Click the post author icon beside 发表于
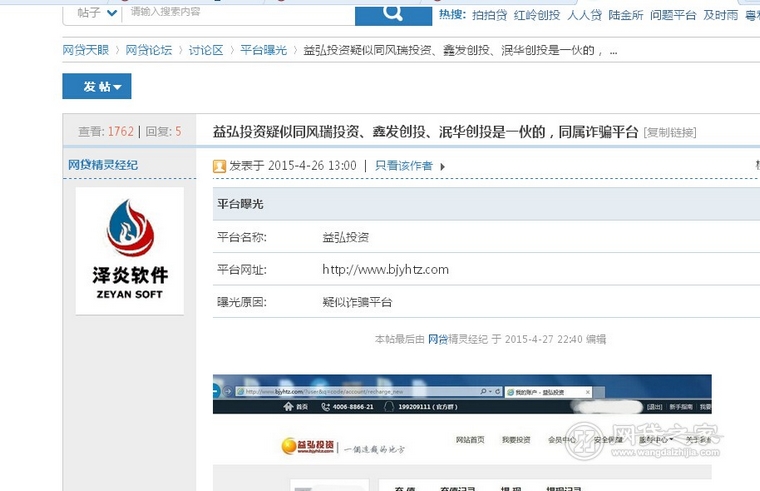This screenshot has width=760, height=491. tap(220, 166)
